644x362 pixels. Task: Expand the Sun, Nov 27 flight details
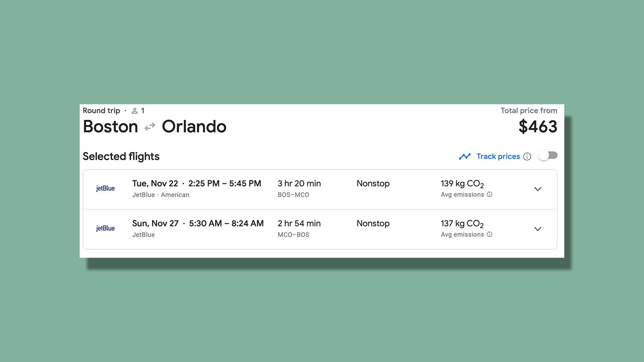(x=538, y=229)
